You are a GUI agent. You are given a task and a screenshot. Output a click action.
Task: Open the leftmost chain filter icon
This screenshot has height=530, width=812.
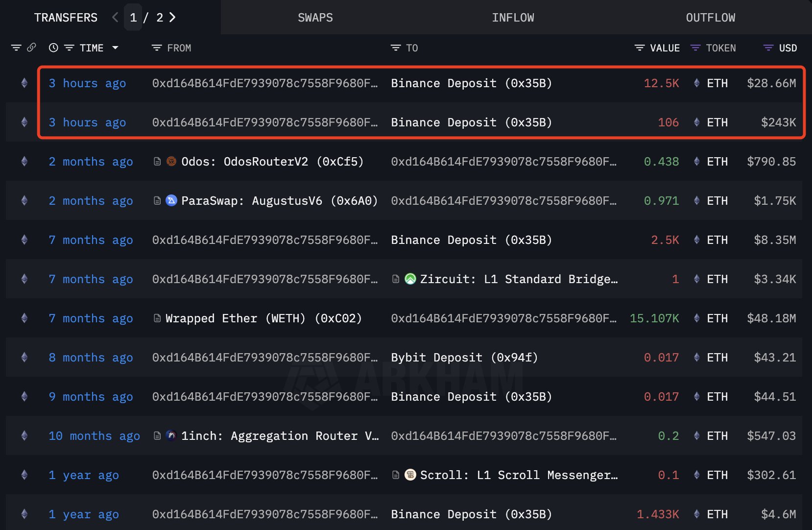point(16,48)
